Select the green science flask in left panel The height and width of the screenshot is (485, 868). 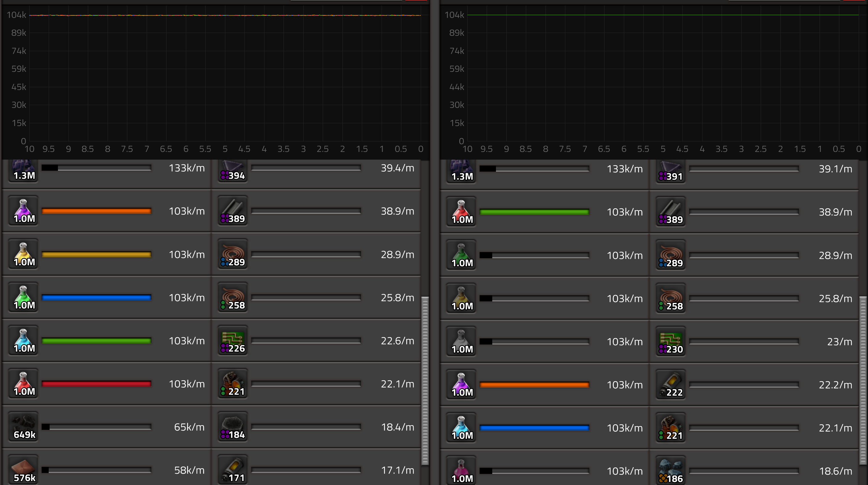click(23, 297)
